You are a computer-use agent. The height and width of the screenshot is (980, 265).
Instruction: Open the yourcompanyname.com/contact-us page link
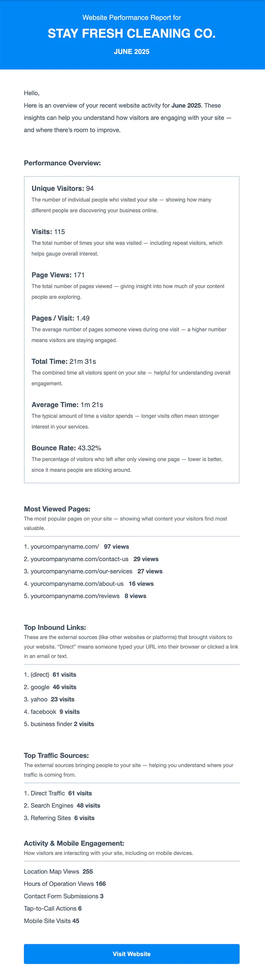(x=79, y=559)
